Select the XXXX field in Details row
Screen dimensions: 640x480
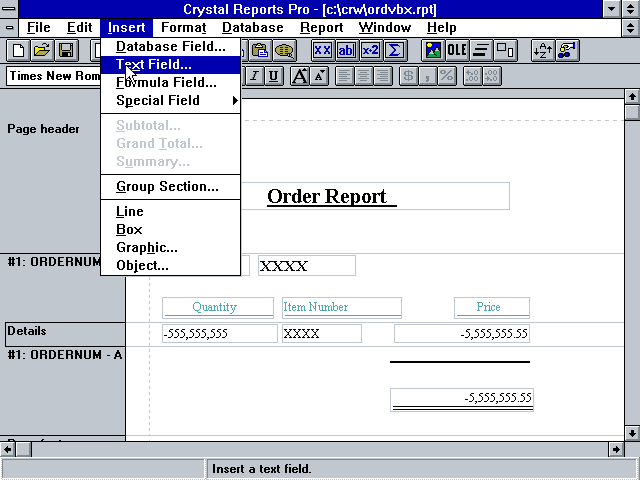click(x=322, y=333)
